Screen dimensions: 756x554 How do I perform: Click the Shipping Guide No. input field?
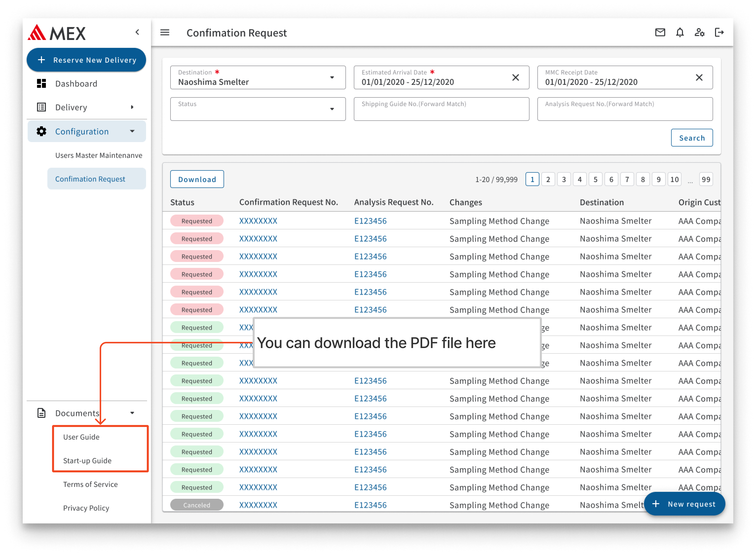click(441, 109)
